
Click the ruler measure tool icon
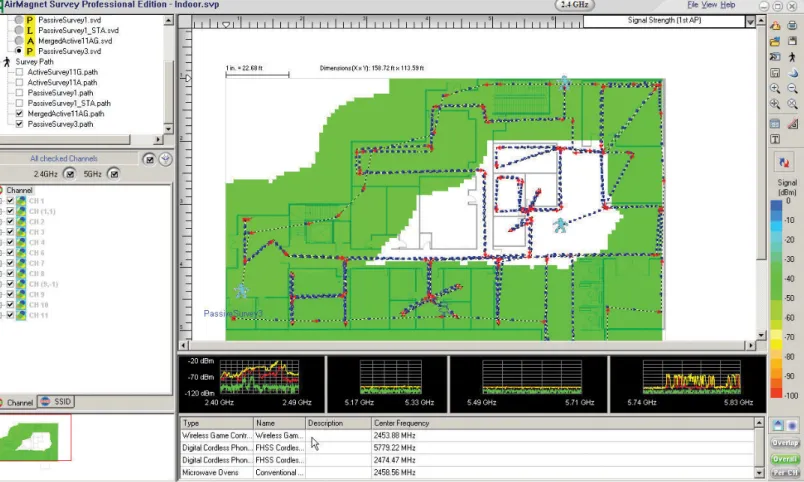pos(792,124)
